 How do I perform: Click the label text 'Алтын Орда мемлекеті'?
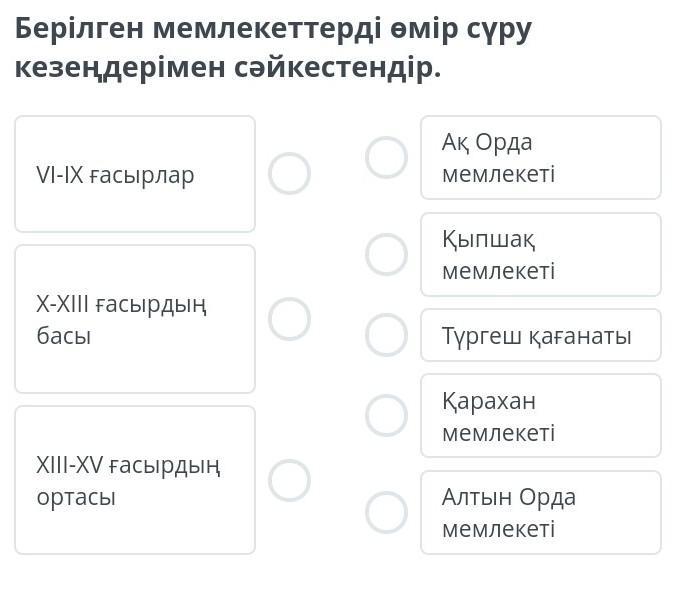(x=508, y=512)
